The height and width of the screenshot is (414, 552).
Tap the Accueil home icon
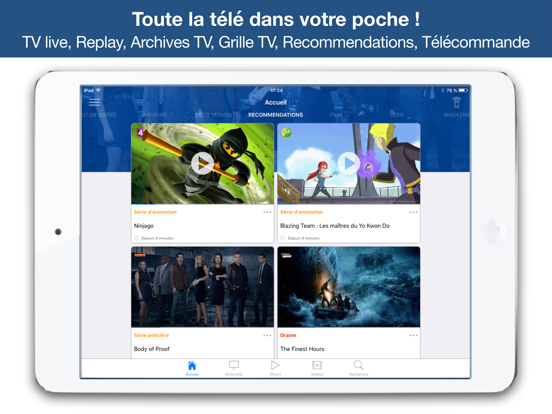tap(192, 365)
